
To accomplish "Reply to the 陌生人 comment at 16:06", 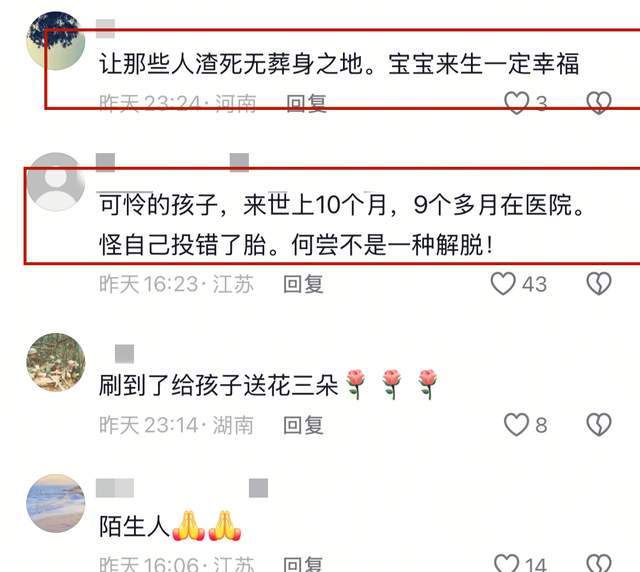I will pyautogui.click(x=303, y=564).
